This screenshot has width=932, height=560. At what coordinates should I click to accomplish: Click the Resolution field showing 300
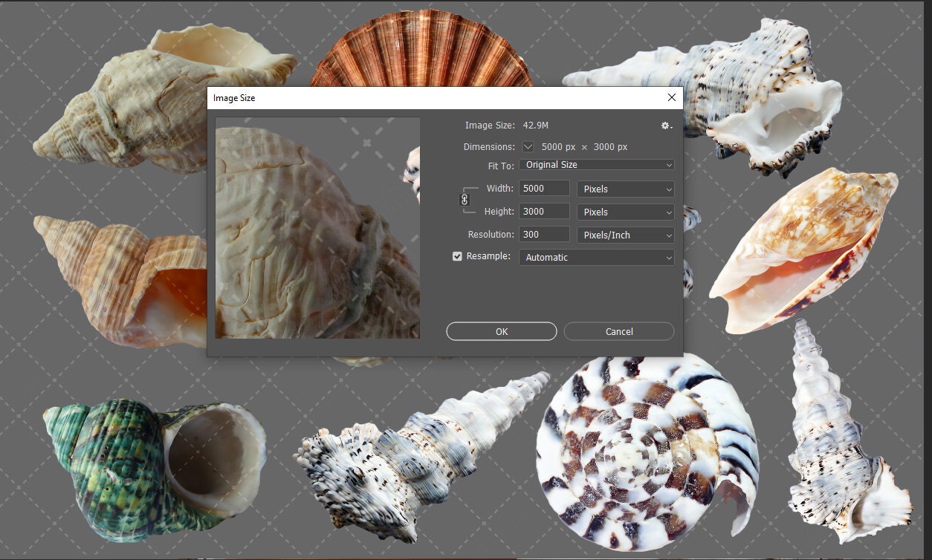click(x=544, y=235)
